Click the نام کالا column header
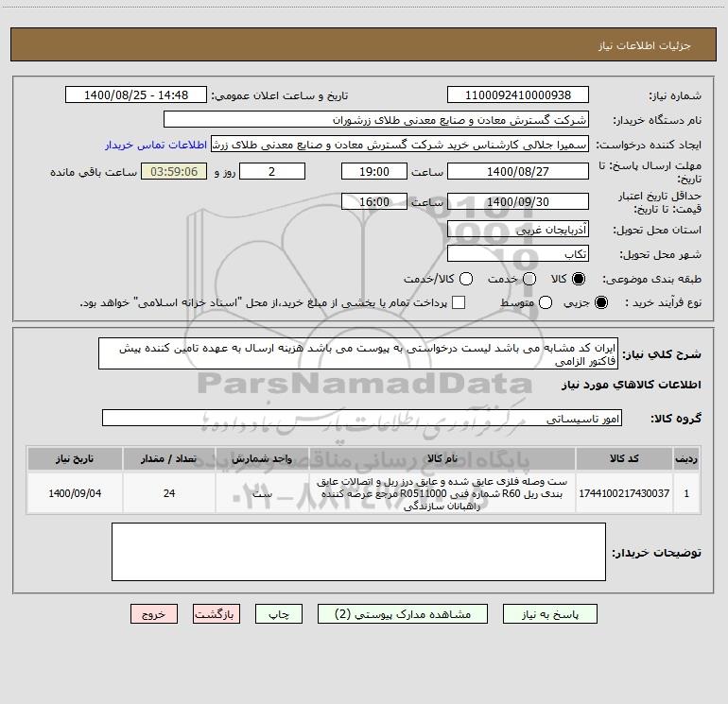Viewport: 728px width, 704px height. pyautogui.click(x=442, y=458)
